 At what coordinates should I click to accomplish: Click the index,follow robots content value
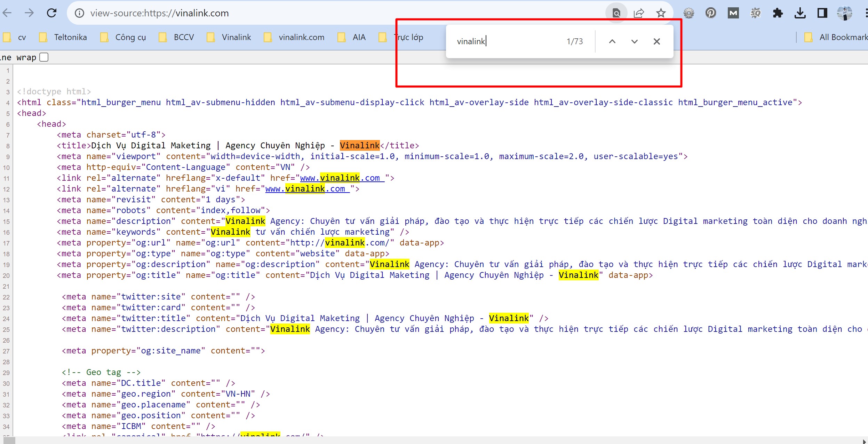[231, 210]
